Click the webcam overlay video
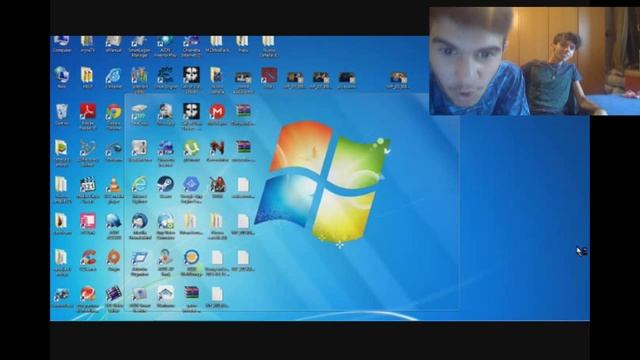Viewport: 640px width, 360px height. (535, 61)
